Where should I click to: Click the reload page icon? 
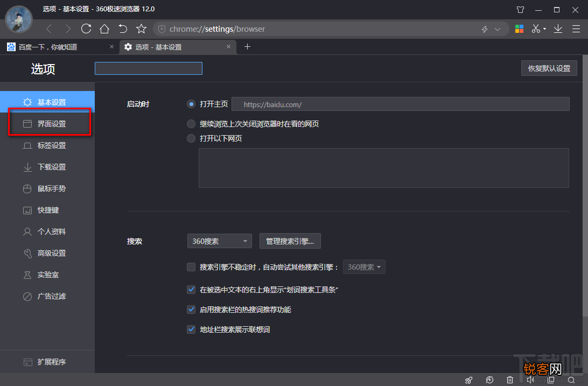[x=86, y=29]
